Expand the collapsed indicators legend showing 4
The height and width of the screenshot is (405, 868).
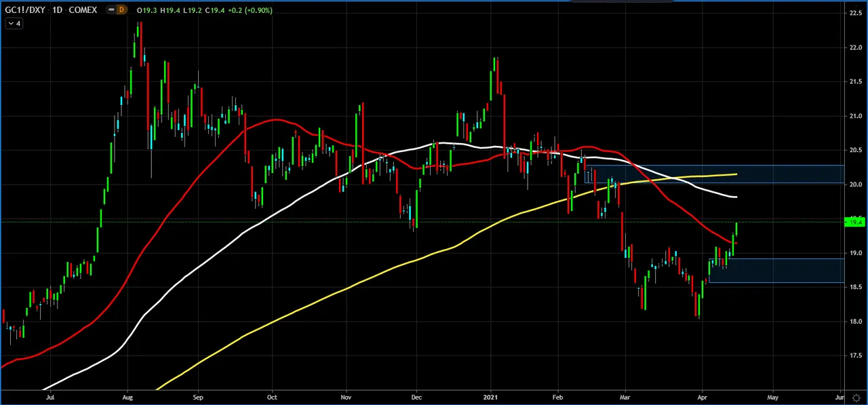[x=14, y=24]
